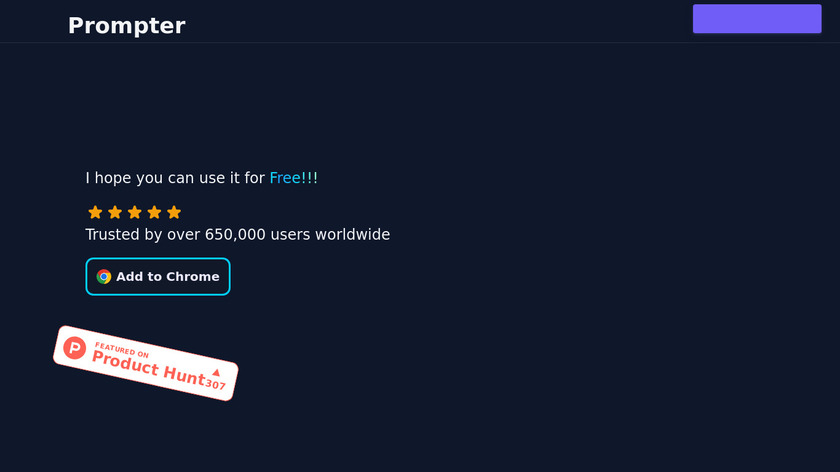Click the "Featured on" label in the badge
The image size is (840, 472).
[x=122, y=350]
